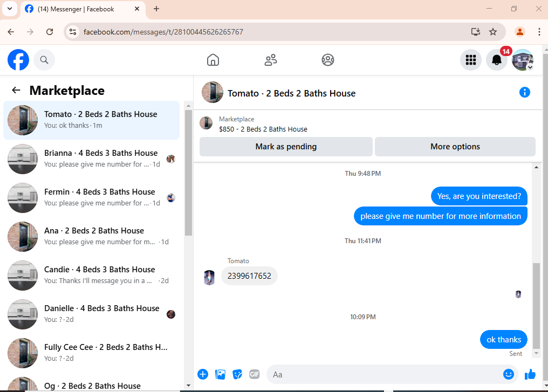The width and height of the screenshot is (548, 392).
Task: Open the Danielle 4 Beds 3 Baths chat
Action: tap(91, 314)
